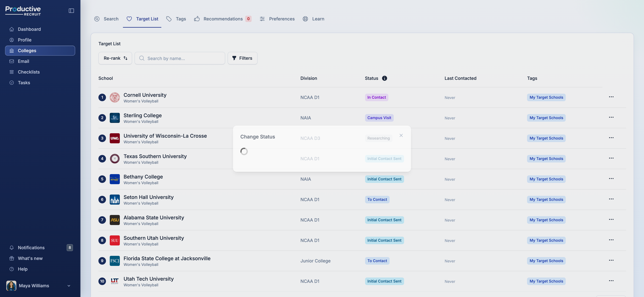The height and width of the screenshot is (297, 644).
Task: Open Florida State College row options menu
Action: coord(611,260)
